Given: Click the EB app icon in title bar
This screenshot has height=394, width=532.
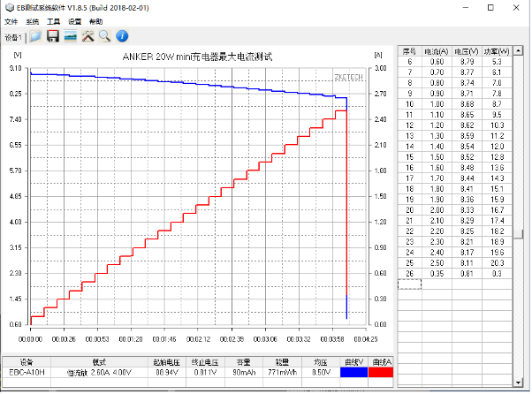Looking at the screenshot, I should (x=9, y=7).
